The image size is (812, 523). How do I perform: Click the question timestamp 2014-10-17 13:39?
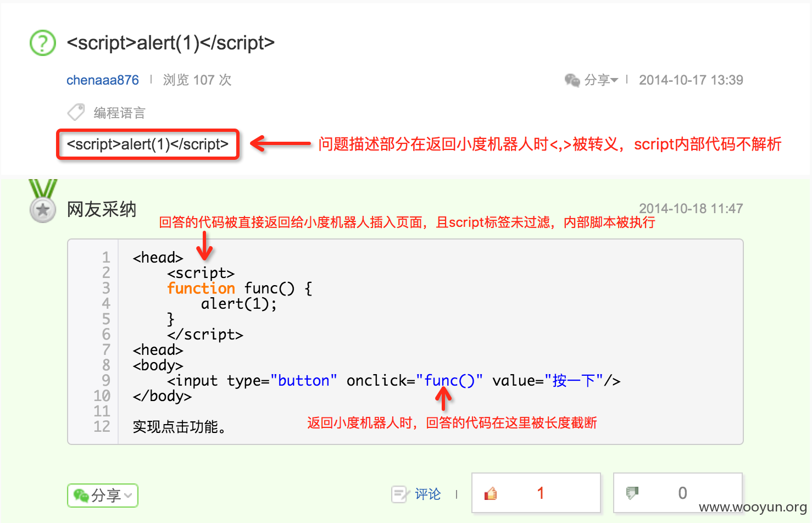(x=691, y=80)
